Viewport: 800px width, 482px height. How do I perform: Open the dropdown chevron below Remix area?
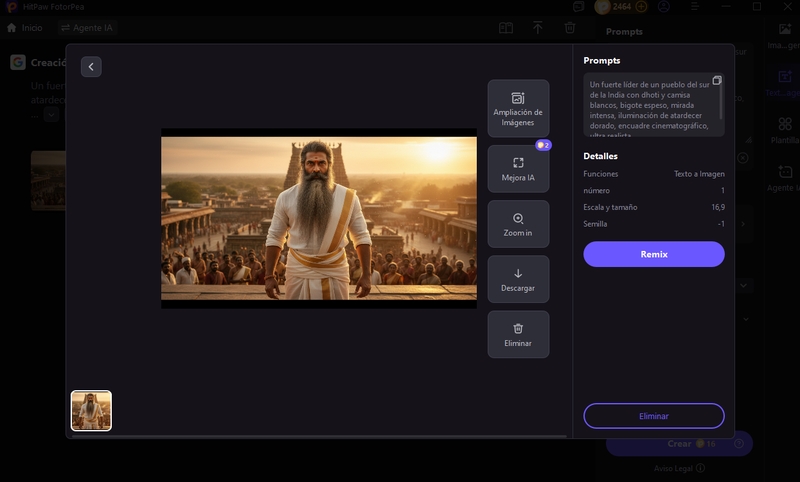pyautogui.click(x=743, y=286)
